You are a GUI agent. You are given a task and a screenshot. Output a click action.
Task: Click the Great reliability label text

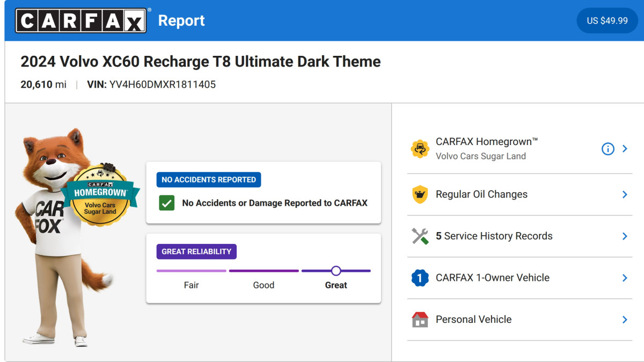pos(336,285)
